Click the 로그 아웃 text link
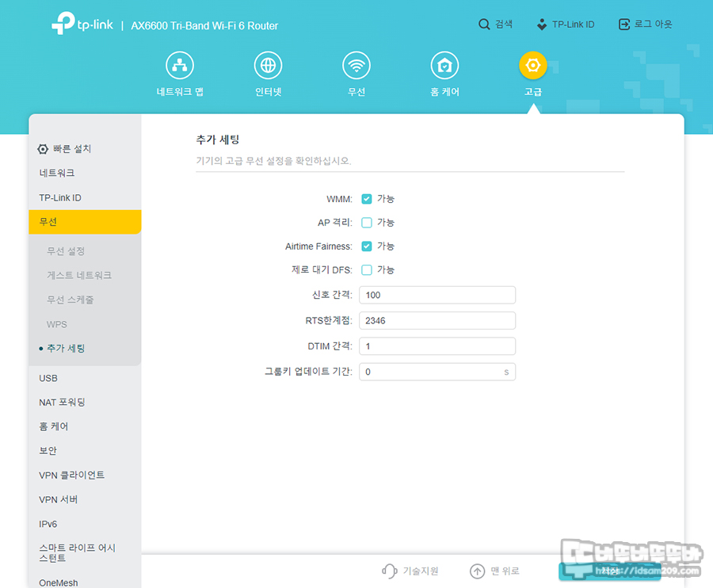The width and height of the screenshot is (713, 588). (x=653, y=24)
